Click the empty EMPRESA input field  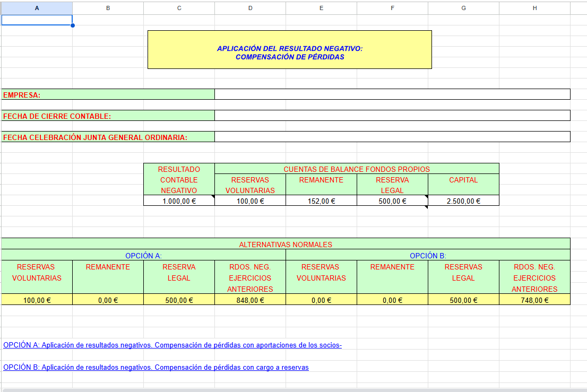[x=392, y=94]
